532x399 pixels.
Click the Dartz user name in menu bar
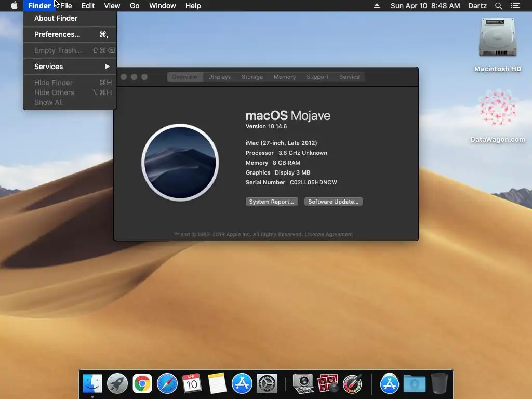477,6
